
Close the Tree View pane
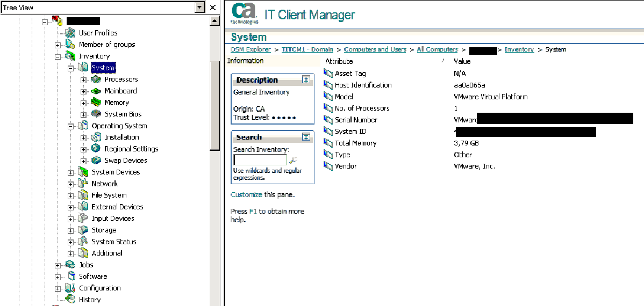click(x=213, y=8)
